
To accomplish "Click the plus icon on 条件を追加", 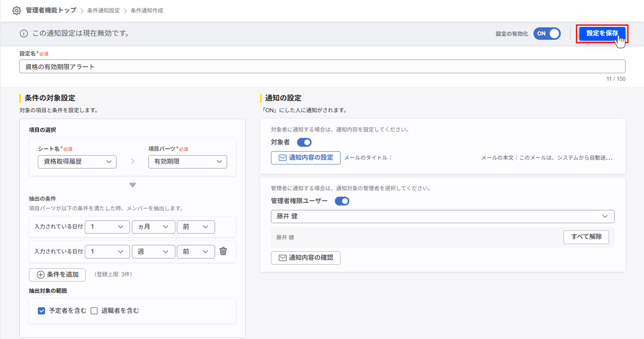I will (41, 275).
